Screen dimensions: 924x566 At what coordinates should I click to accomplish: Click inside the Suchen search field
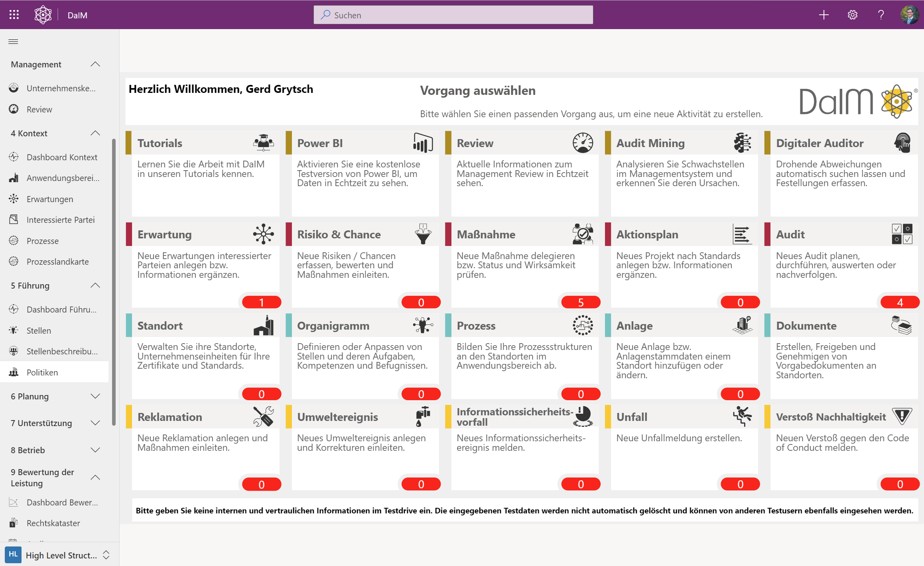point(453,15)
